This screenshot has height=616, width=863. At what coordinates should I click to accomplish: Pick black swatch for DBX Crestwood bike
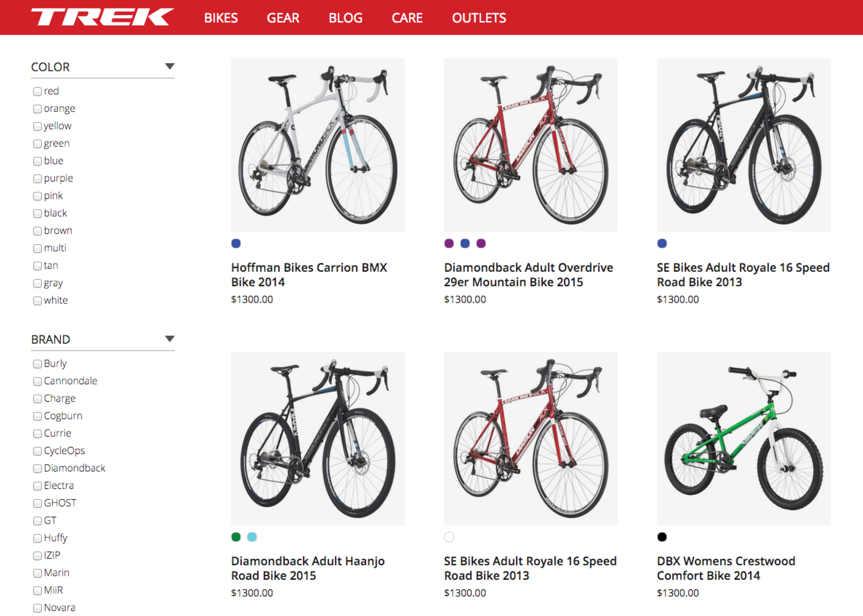(662, 537)
